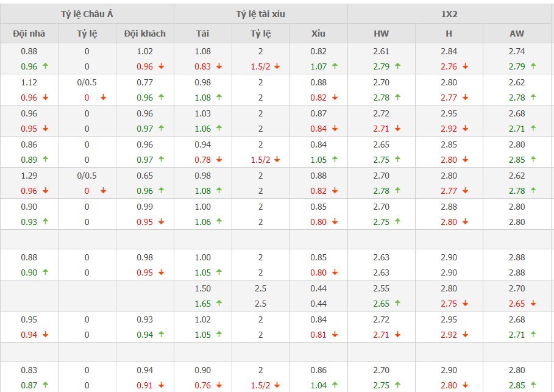
Task: Click the green up arrow next to 0.93
Action: (x=45, y=222)
